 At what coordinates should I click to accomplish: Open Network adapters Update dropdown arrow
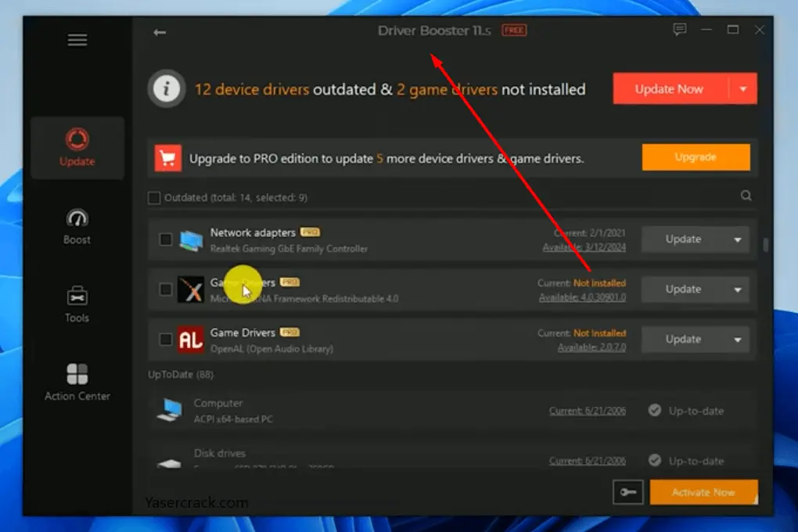pyautogui.click(x=737, y=239)
